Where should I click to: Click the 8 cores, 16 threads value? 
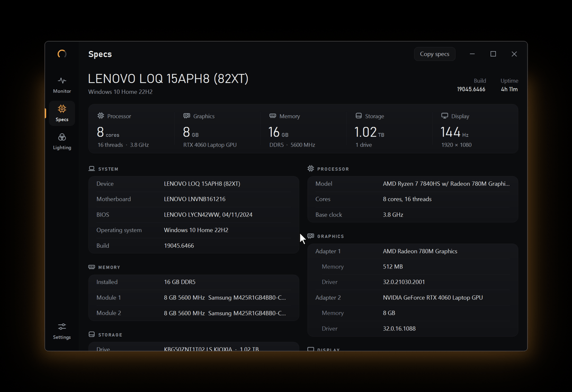(x=407, y=199)
